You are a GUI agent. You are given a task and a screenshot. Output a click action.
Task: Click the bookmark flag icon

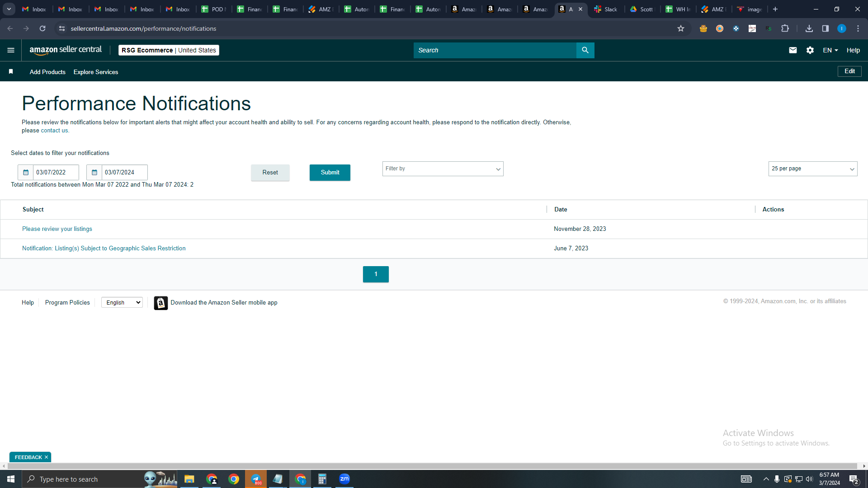pyautogui.click(x=11, y=71)
